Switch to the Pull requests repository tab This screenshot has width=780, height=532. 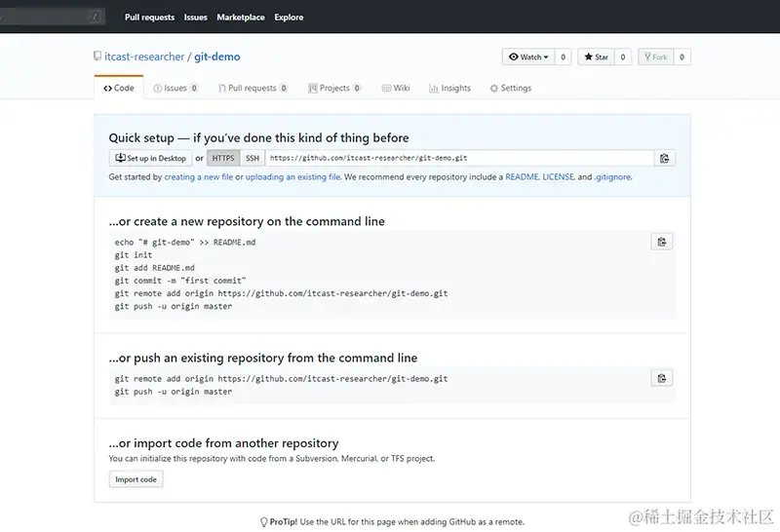(252, 88)
